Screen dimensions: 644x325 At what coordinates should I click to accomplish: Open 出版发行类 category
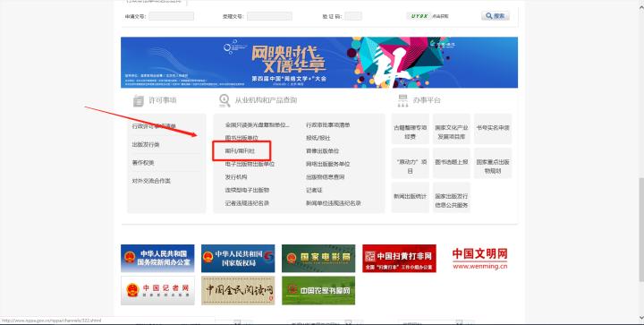point(146,145)
